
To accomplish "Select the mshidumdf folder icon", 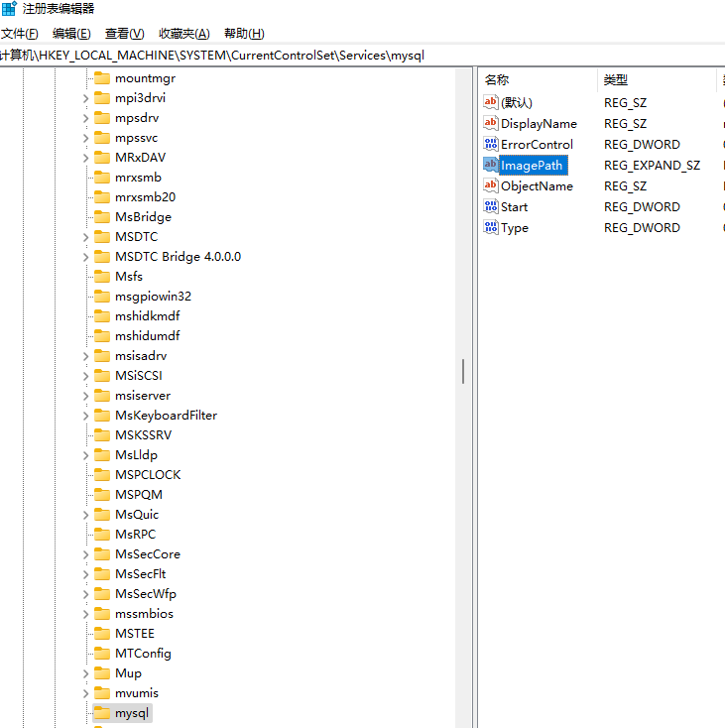I will click(x=101, y=335).
